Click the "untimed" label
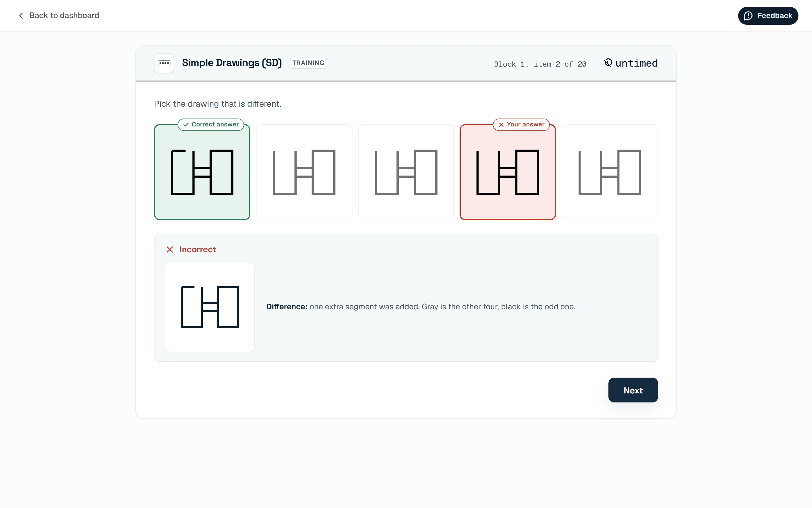 (x=637, y=63)
